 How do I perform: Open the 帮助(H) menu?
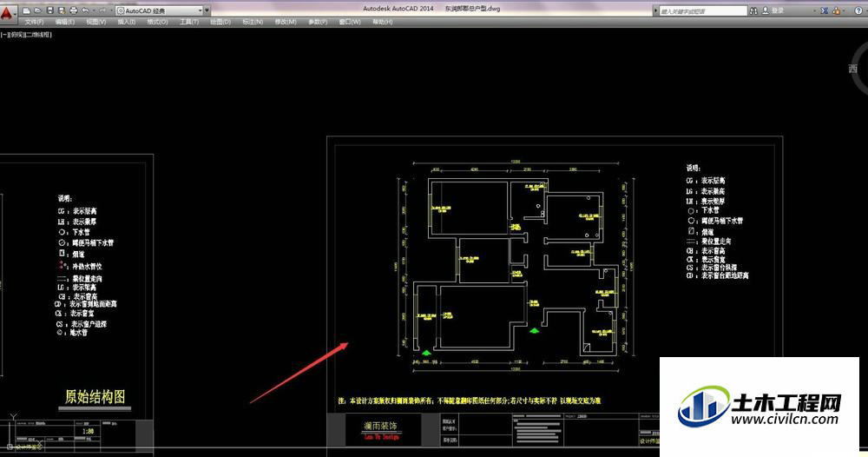(383, 22)
